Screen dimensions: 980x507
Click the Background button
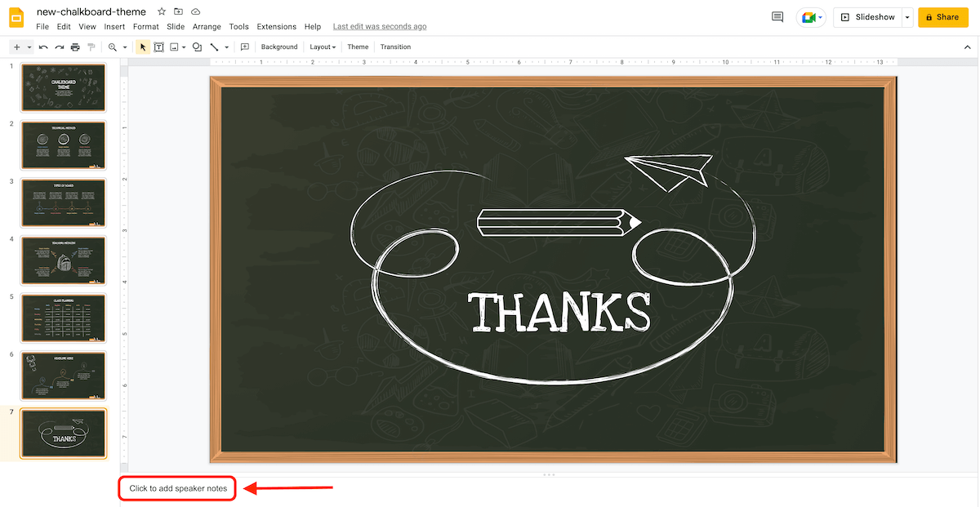pos(279,47)
